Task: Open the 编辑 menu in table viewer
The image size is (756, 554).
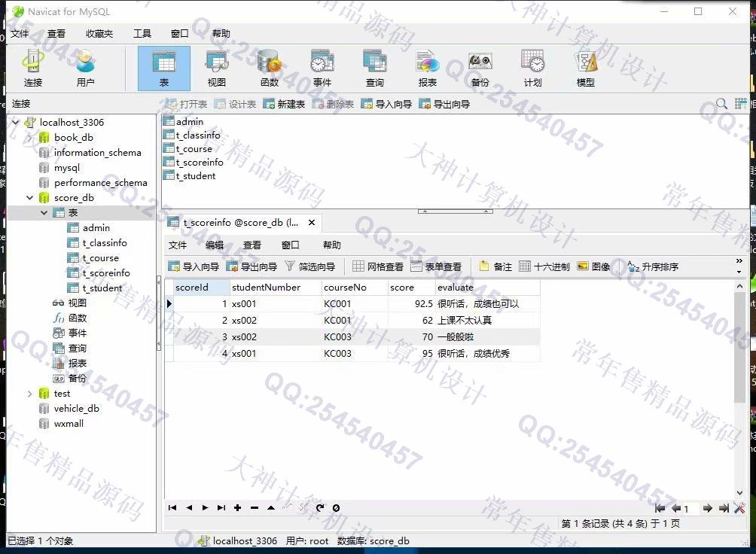Action: click(215, 245)
